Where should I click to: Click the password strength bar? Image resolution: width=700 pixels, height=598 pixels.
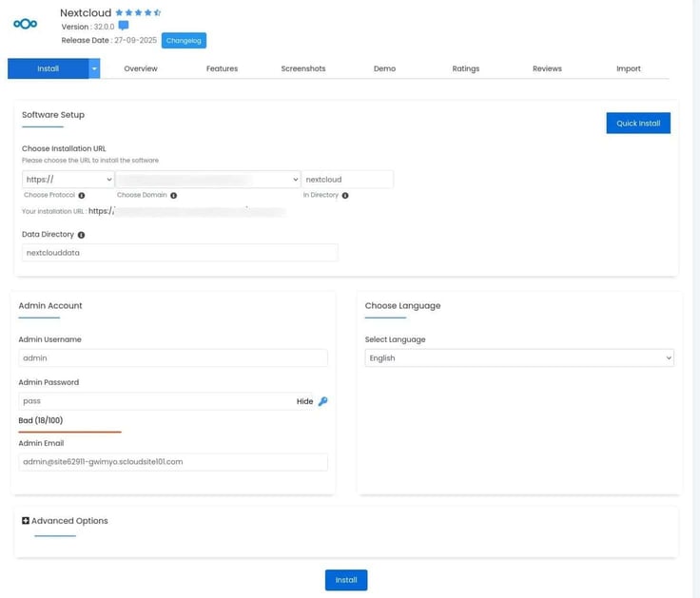tap(69, 432)
